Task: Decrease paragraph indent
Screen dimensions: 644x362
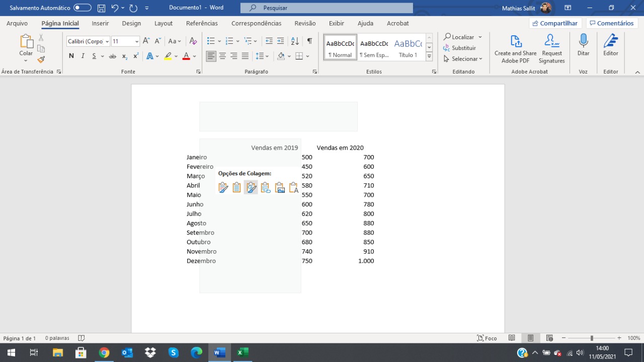Action: [269, 41]
